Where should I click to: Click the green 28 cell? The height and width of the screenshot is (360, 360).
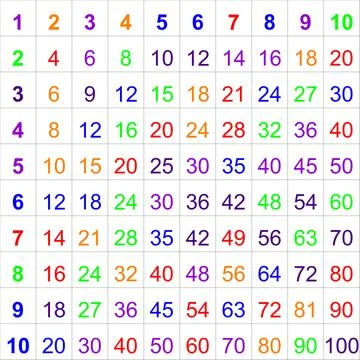[x=126, y=238]
